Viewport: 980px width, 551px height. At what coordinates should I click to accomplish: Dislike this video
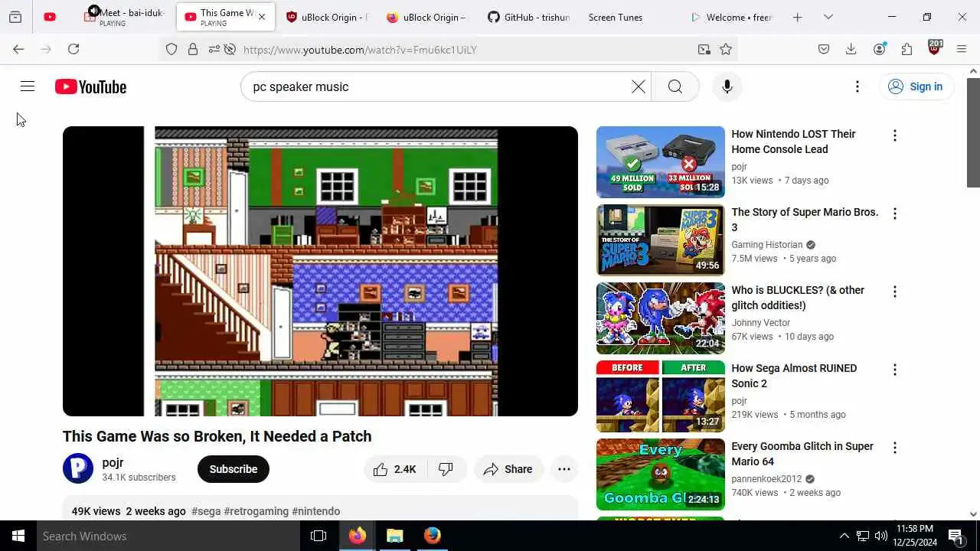click(x=446, y=469)
